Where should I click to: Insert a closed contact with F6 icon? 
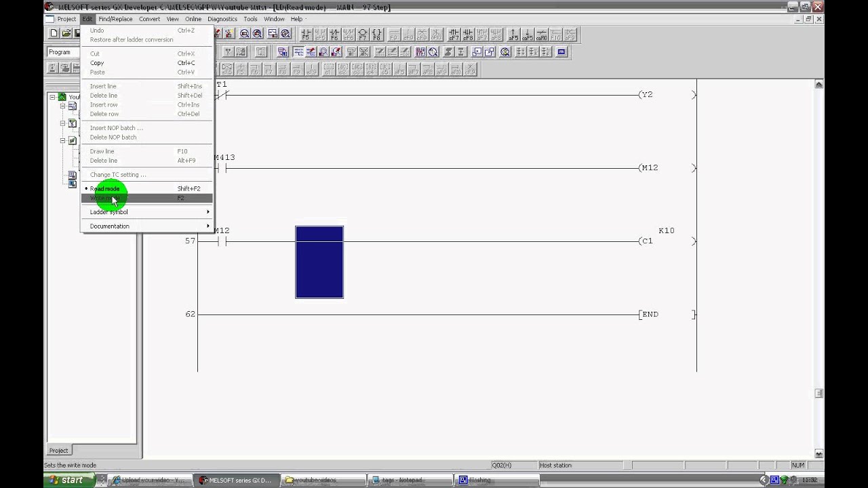[334, 34]
